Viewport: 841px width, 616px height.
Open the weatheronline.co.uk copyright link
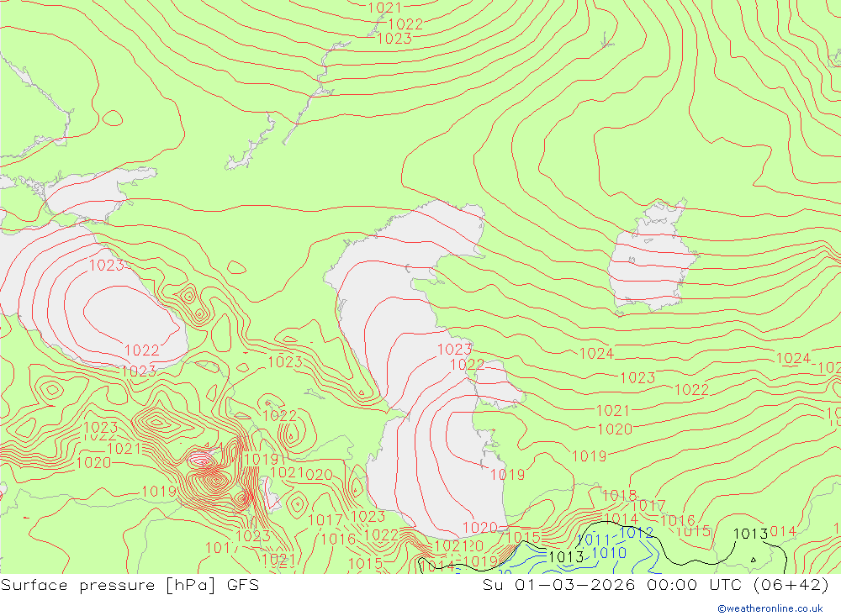click(770, 608)
